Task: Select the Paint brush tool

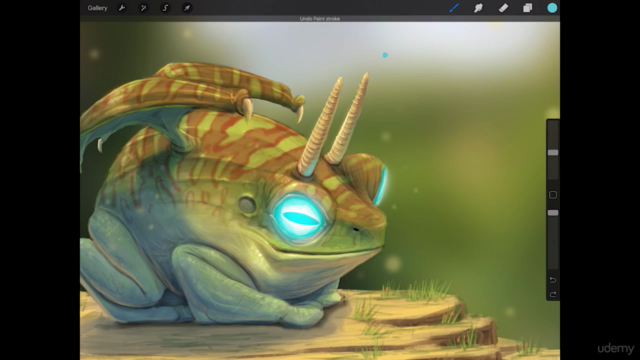Action: 454,8
